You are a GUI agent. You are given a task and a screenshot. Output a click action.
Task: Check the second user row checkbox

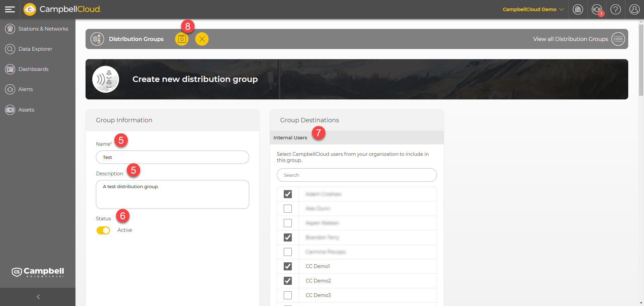[x=288, y=209]
